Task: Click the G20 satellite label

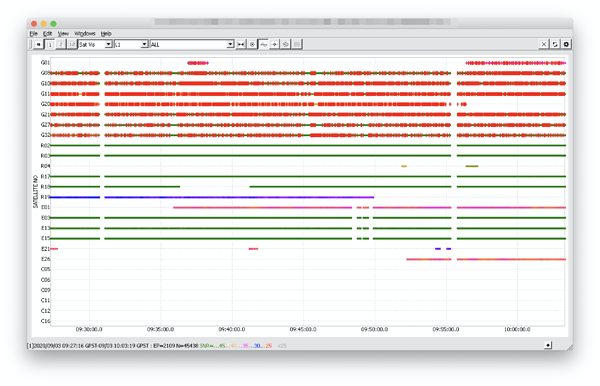Action: [x=45, y=104]
